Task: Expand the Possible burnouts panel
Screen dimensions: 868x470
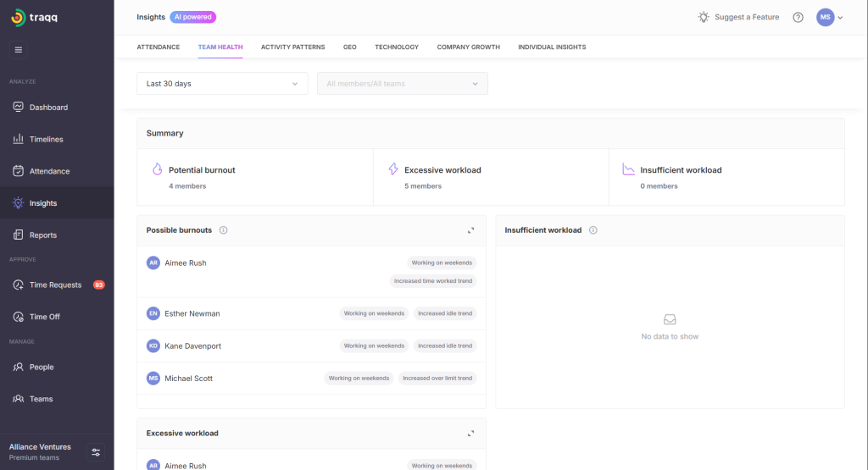Action: pyautogui.click(x=471, y=230)
